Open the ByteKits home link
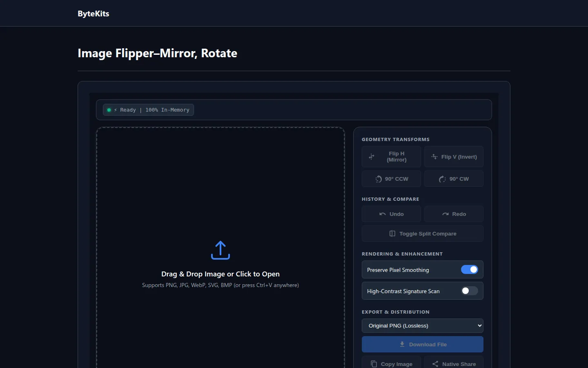 [94, 13]
